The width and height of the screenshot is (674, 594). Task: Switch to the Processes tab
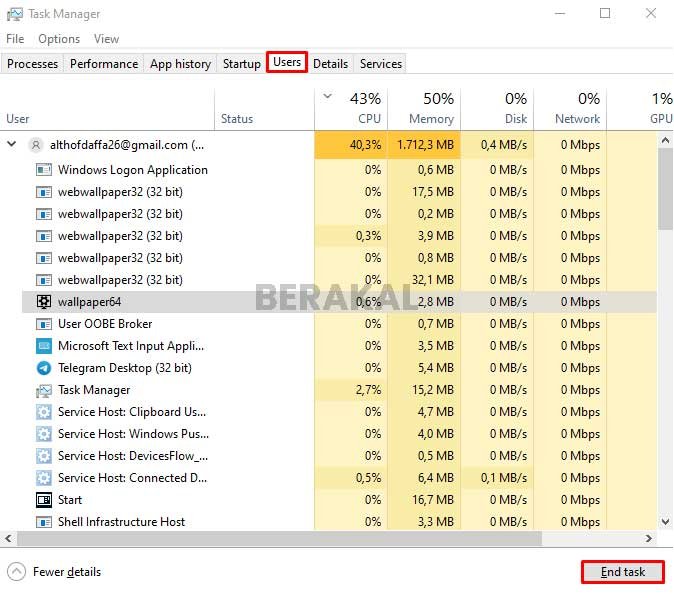pyautogui.click(x=32, y=64)
